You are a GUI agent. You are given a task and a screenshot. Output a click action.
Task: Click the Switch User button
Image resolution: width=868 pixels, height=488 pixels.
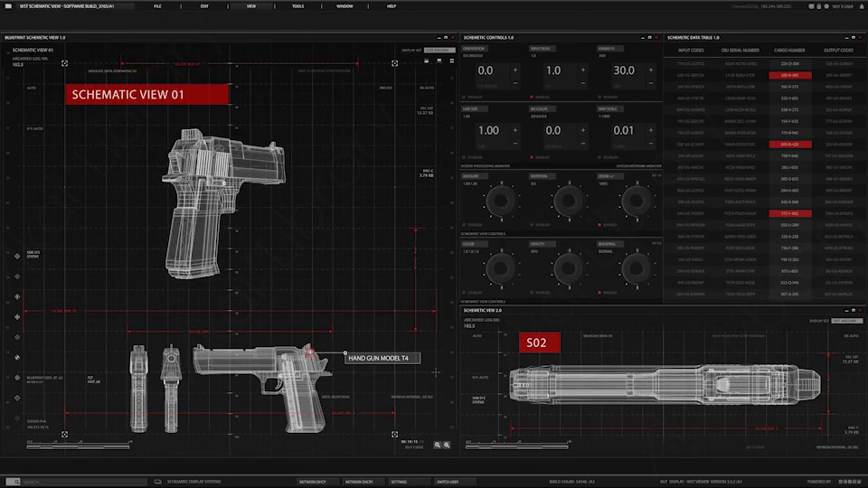pos(455,482)
